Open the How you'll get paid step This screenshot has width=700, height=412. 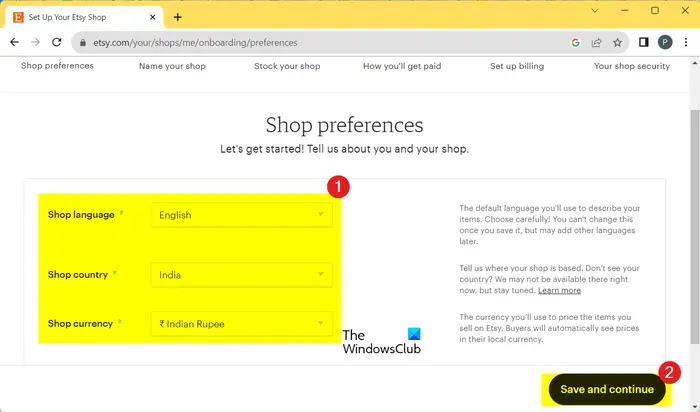coord(402,66)
